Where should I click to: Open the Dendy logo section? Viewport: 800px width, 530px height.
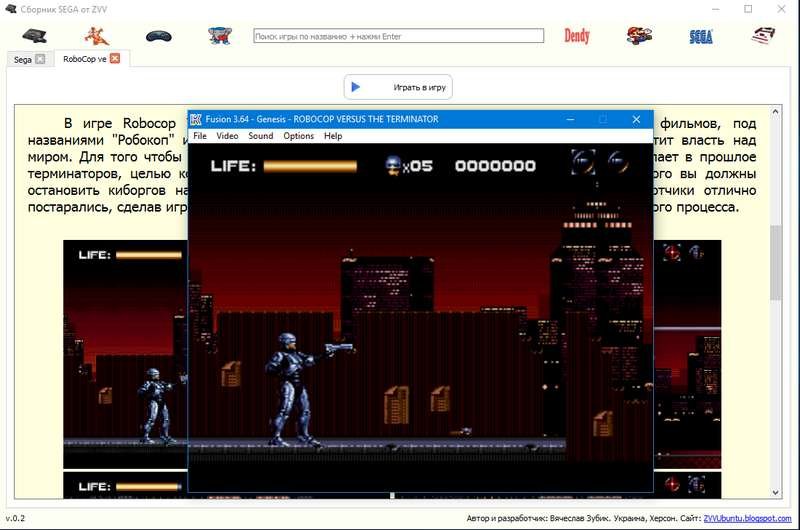coord(577,36)
